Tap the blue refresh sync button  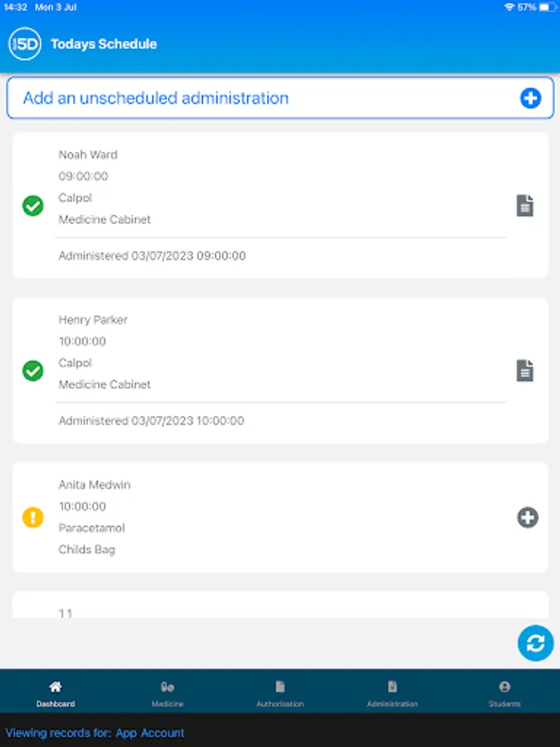536,642
